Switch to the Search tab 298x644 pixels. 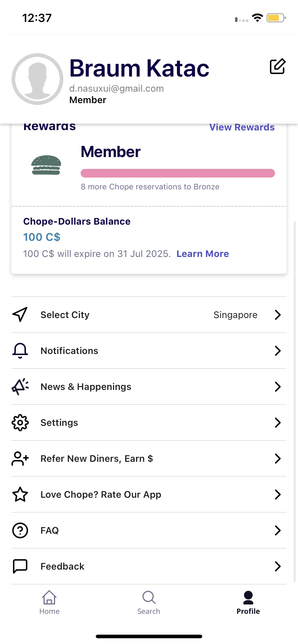click(149, 603)
